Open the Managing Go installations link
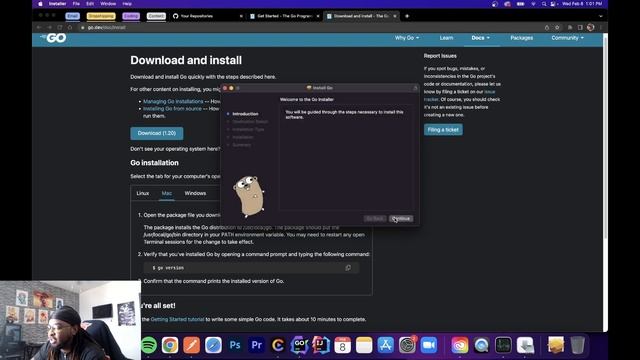The height and width of the screenshot is (360, 640). click(x=173, y=101)
